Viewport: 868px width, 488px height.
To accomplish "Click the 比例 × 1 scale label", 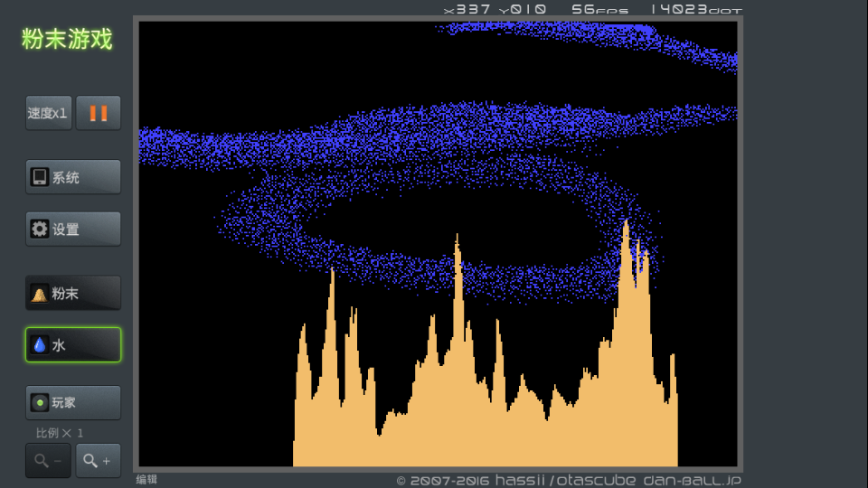I will (x=60, y=433).
